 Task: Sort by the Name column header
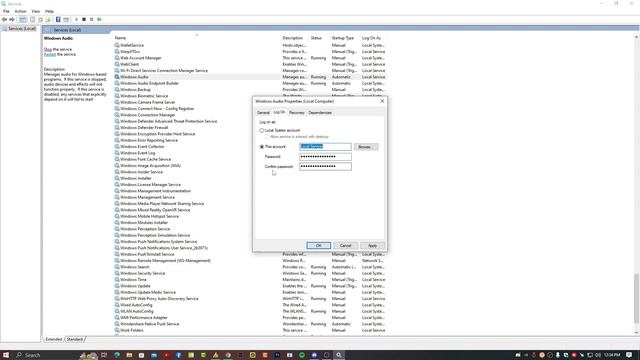point(120,38)
